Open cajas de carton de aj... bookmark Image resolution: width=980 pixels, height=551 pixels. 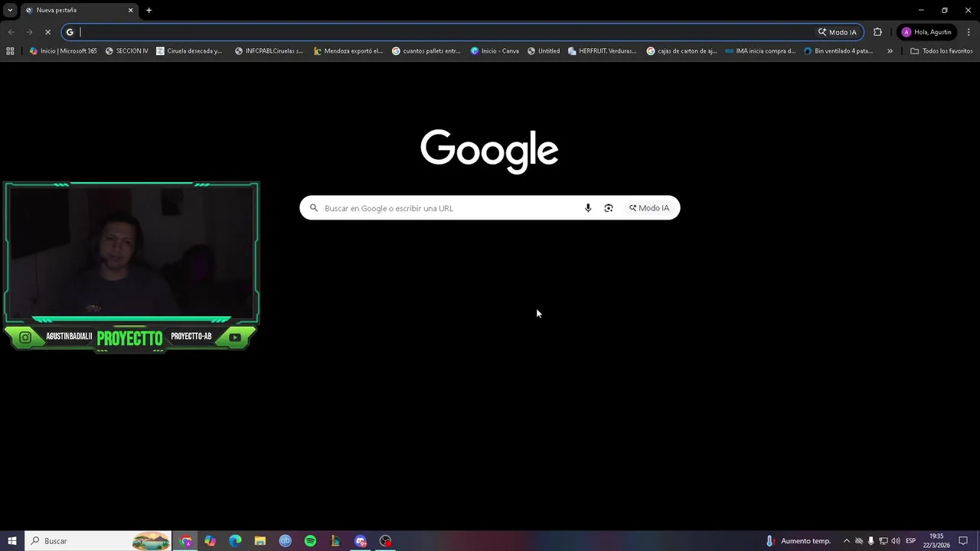(x=682, y=51)
